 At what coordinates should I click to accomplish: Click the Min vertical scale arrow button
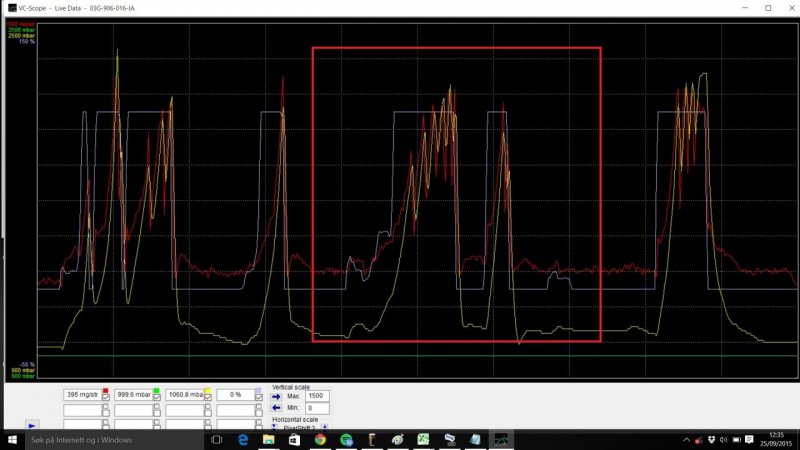pos(278,408)
